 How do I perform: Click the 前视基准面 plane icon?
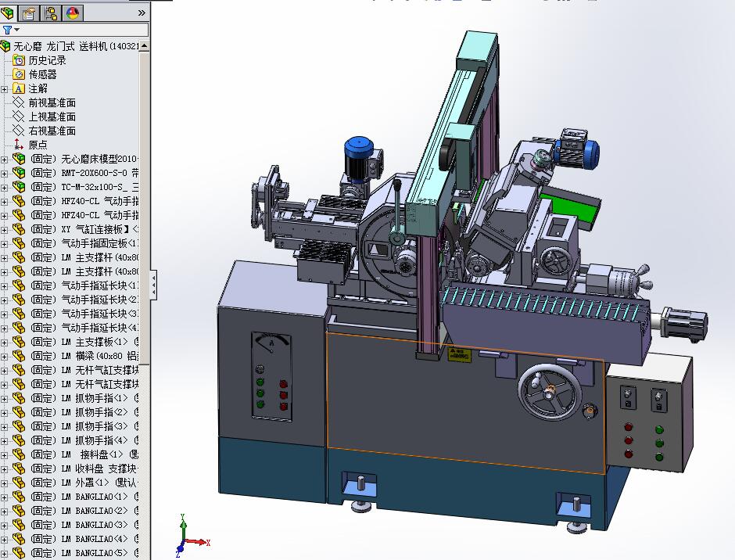pos(19,102)
